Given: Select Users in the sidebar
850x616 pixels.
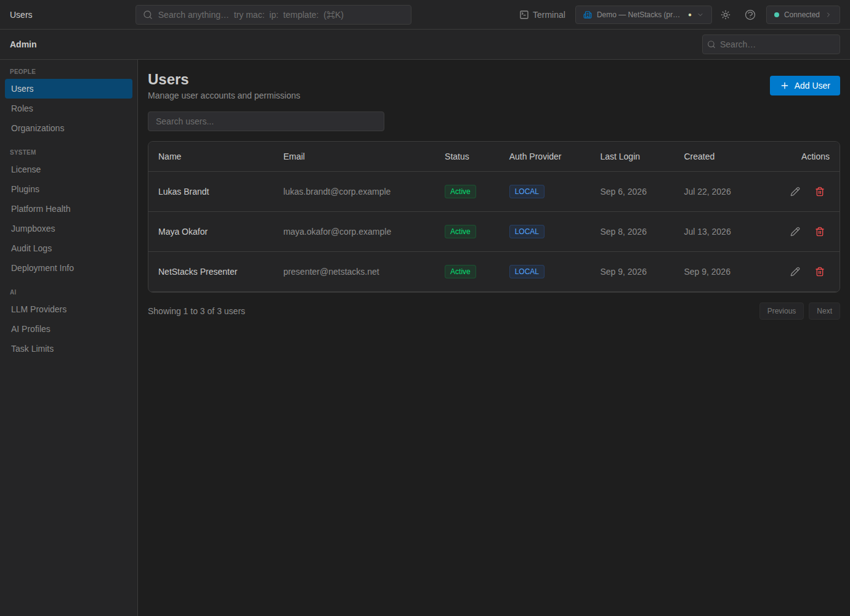Looking at the screenshot, I should pos(68,89).
